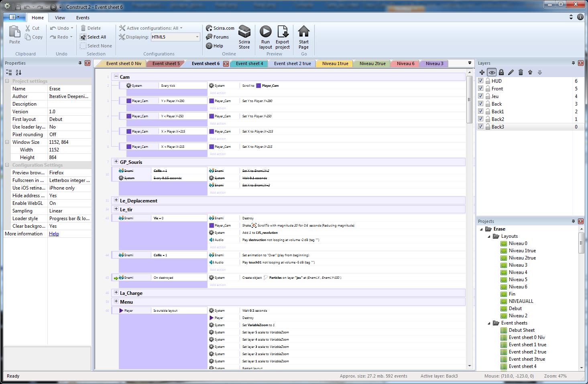
Task: Open the Scirra.com website link
Action: pos(220,28)
